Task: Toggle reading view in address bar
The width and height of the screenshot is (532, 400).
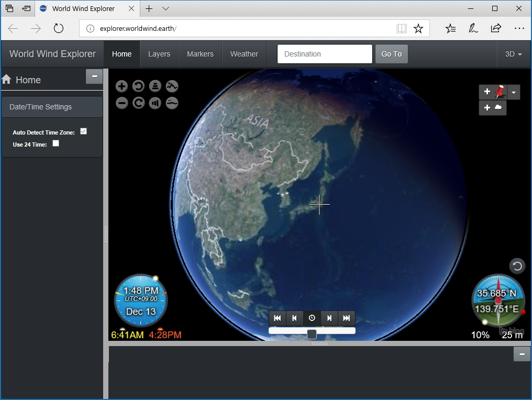Action: [x=402, y=28]
